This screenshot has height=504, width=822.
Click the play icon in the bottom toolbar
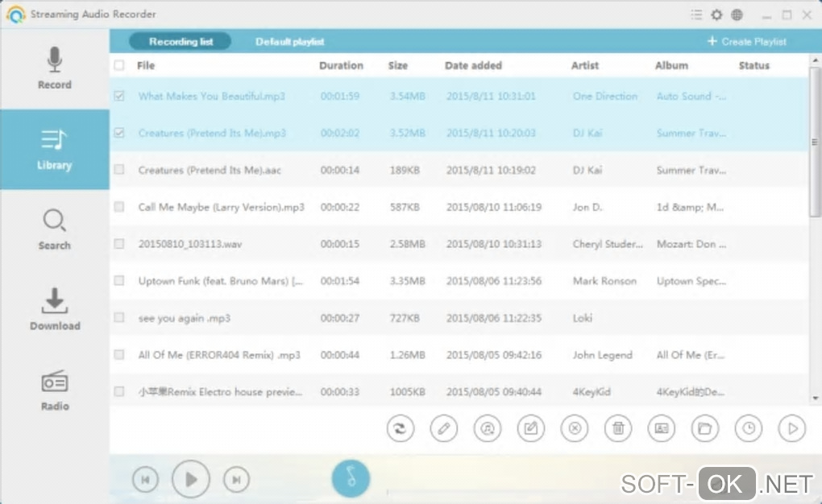click(792, 428)
